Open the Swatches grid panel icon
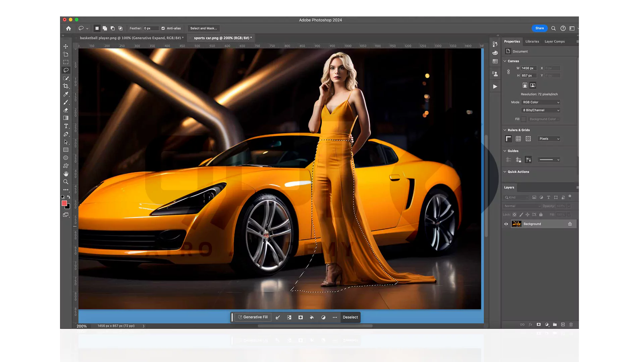The image size is (644, 362). [495, 61]
